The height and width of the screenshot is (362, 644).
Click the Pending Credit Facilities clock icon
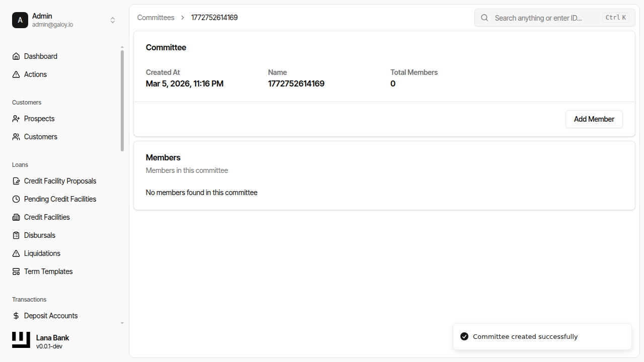point(16,199)
